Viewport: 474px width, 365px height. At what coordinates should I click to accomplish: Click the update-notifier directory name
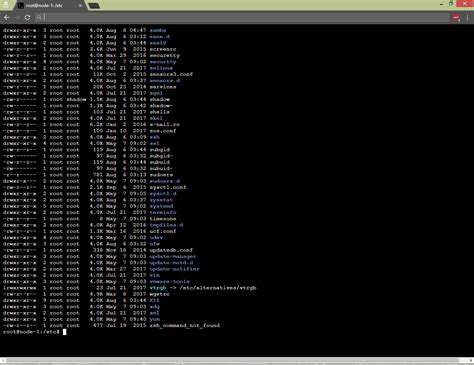[x=174, y=269]
